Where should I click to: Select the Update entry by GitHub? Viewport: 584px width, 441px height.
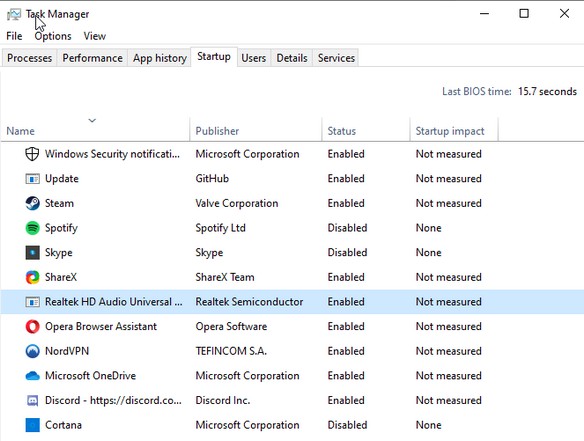coord(292,179)
